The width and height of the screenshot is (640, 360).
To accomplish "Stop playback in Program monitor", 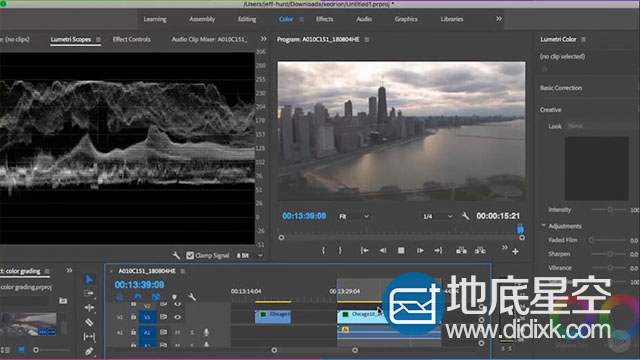I will tap(401, 251).
